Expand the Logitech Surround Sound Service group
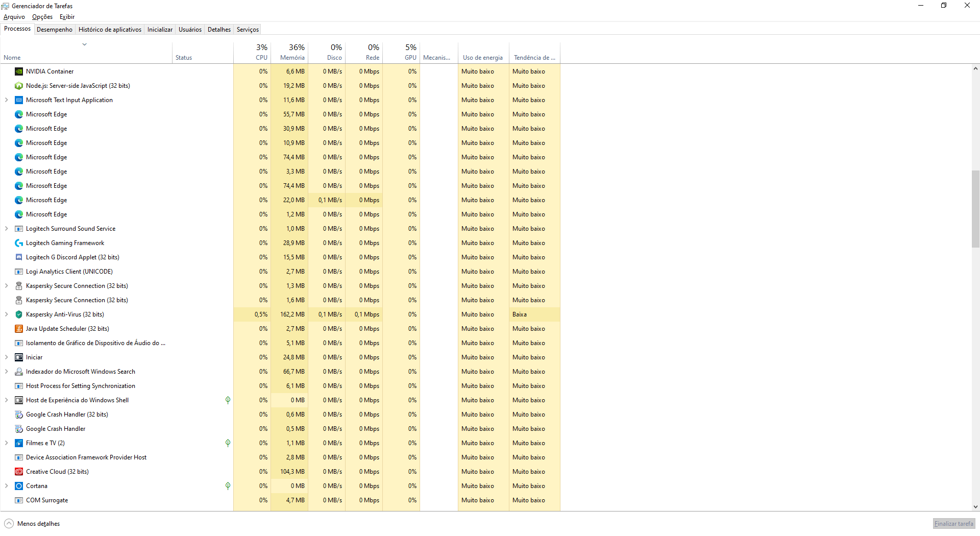 [x=6, y=229]
